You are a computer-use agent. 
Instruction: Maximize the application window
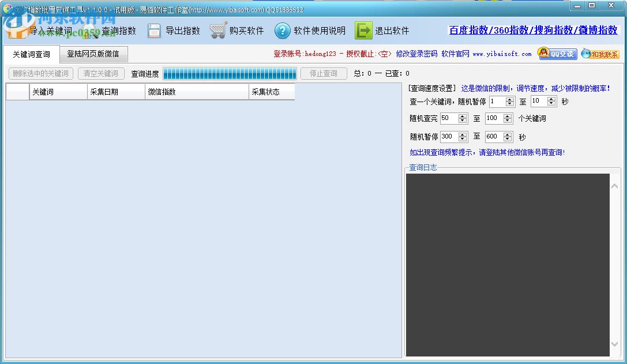coord(592,6)
